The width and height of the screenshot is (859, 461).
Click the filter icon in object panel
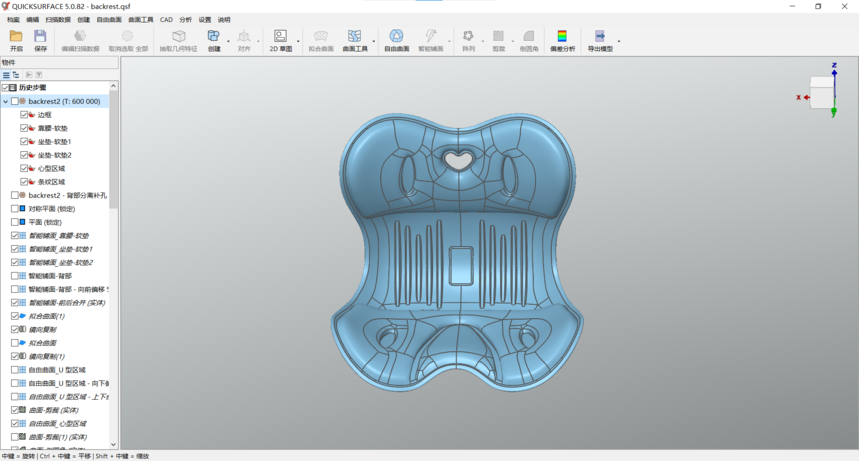(x=39, y=75)
